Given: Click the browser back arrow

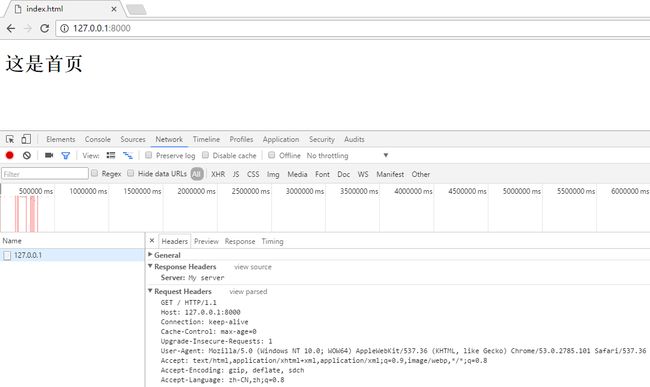Looking at the screenshot, I should (x=11, y=28).
